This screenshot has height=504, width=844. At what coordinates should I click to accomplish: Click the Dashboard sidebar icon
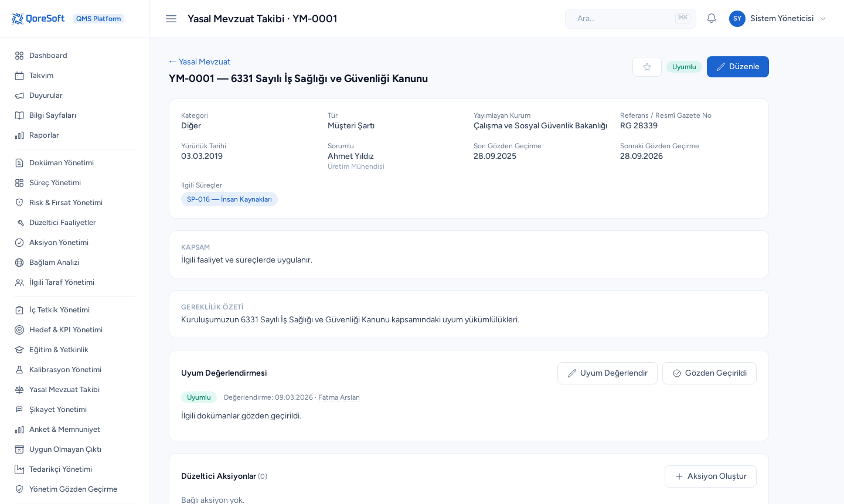pos(19,56)
